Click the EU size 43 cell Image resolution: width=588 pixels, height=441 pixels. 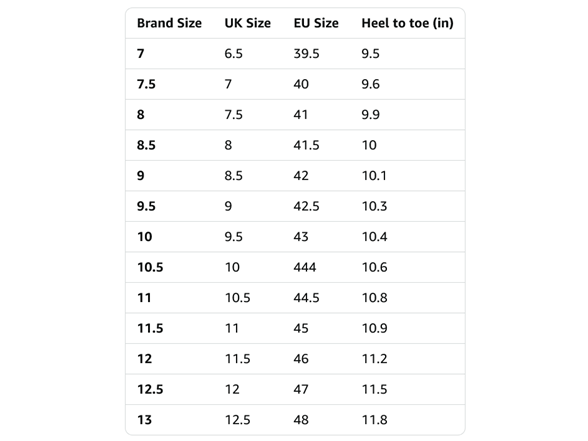click(301, 237)
